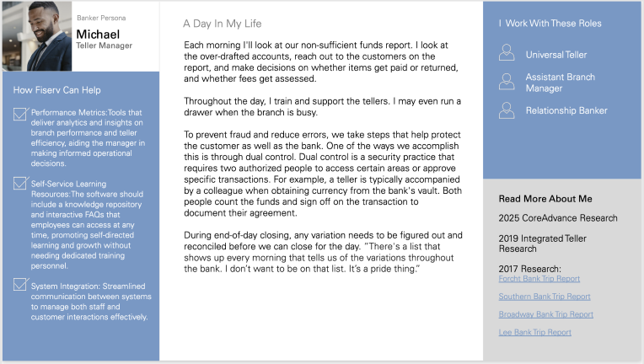
Task: Click the Universal Teller role label
Action: click(x=556, y=55)
